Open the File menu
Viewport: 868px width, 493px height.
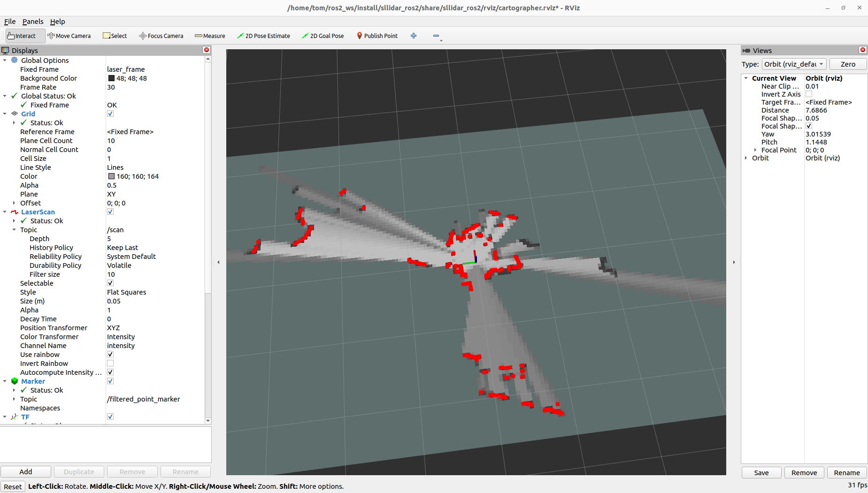click(9, 22)
